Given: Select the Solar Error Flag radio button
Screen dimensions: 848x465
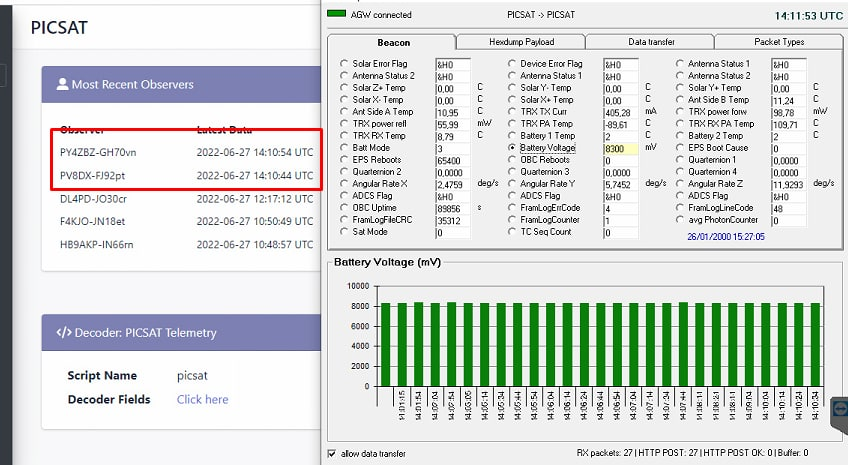Looking at the screenshot, I should point(343,63).
